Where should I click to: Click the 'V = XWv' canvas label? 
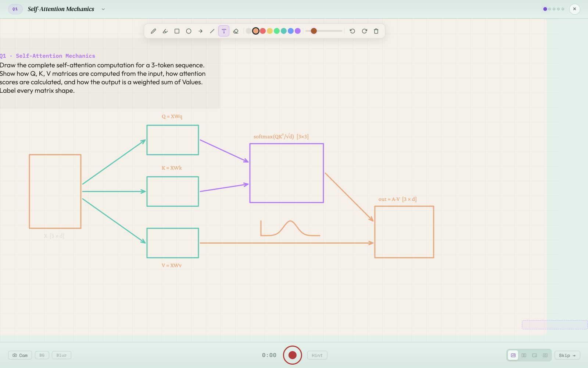coord(172,265)
